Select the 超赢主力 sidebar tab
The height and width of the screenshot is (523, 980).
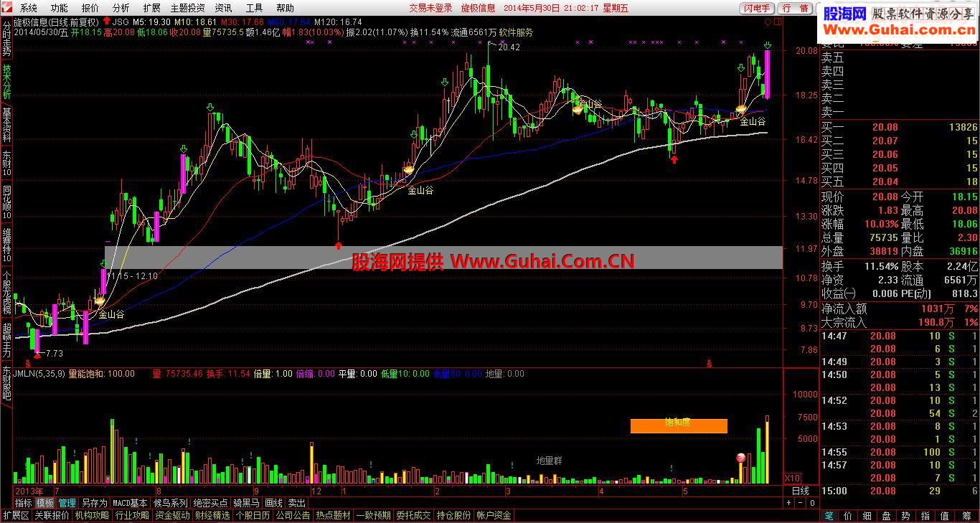tap(6, 340)
